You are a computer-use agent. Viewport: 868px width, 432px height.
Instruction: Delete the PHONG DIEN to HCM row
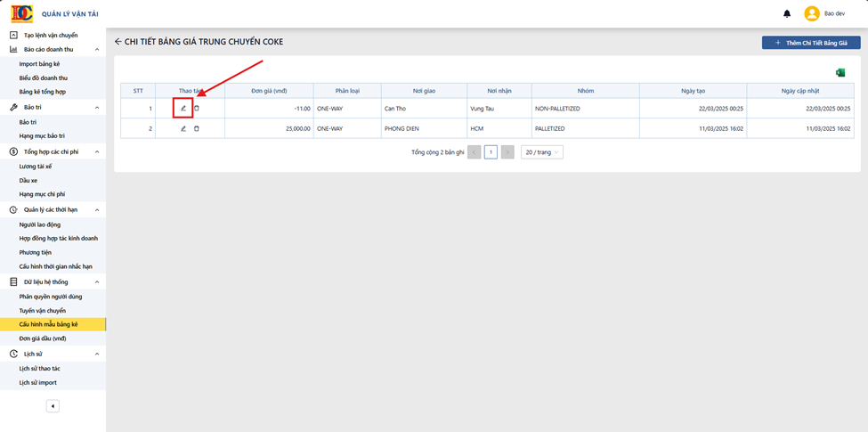click(197, 128)
